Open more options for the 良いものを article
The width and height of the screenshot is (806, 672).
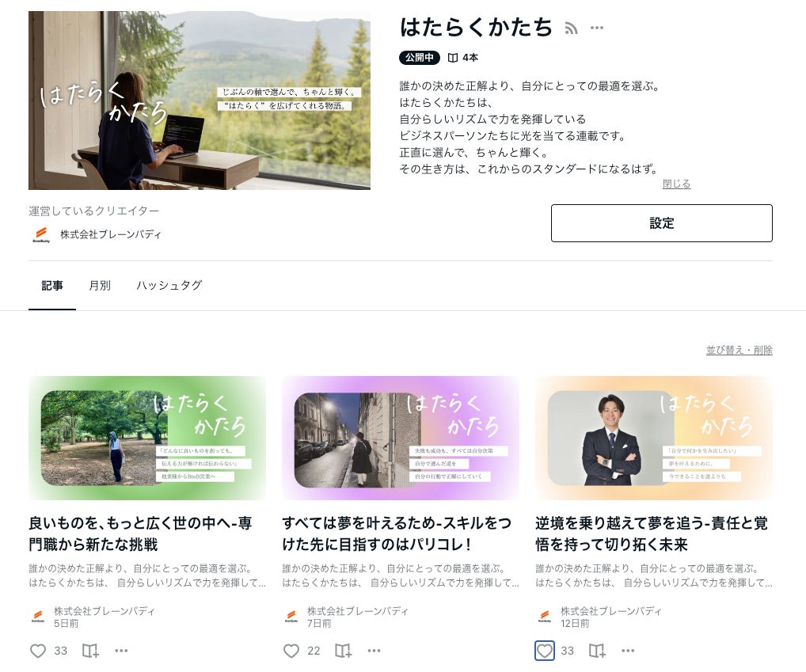pyautogui.click(x=121, y=651)
